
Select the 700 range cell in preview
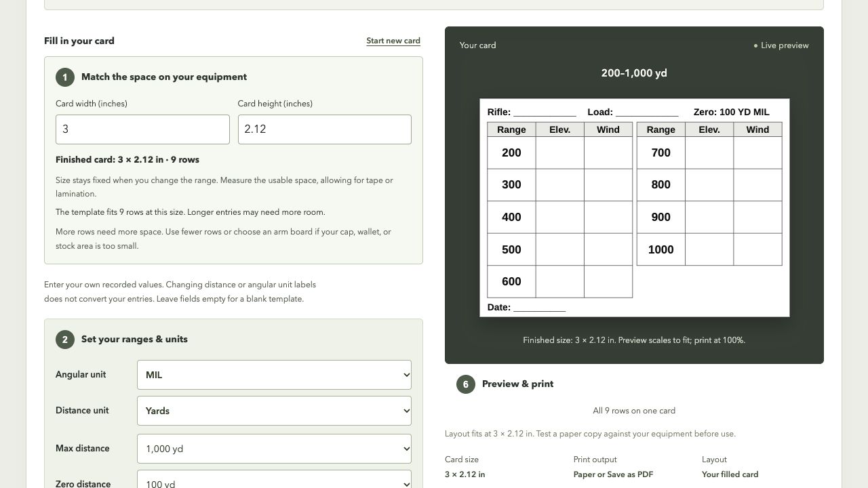[x=660, y=152]
